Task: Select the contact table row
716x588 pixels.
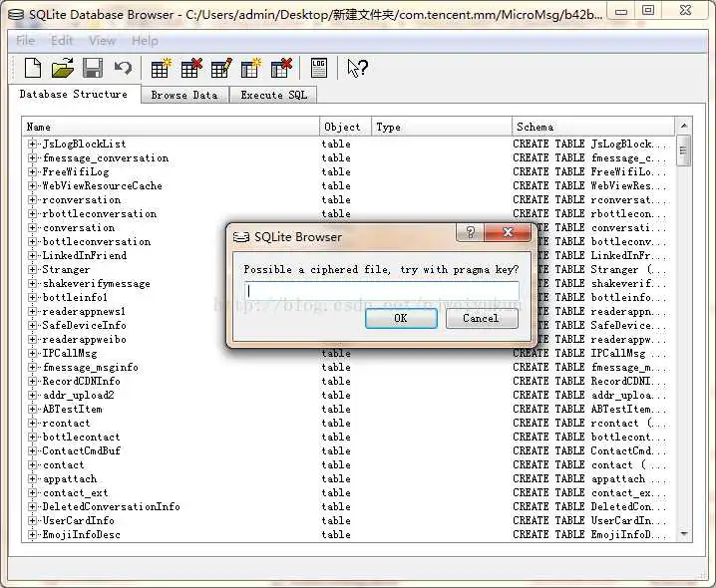Action: 64,465
